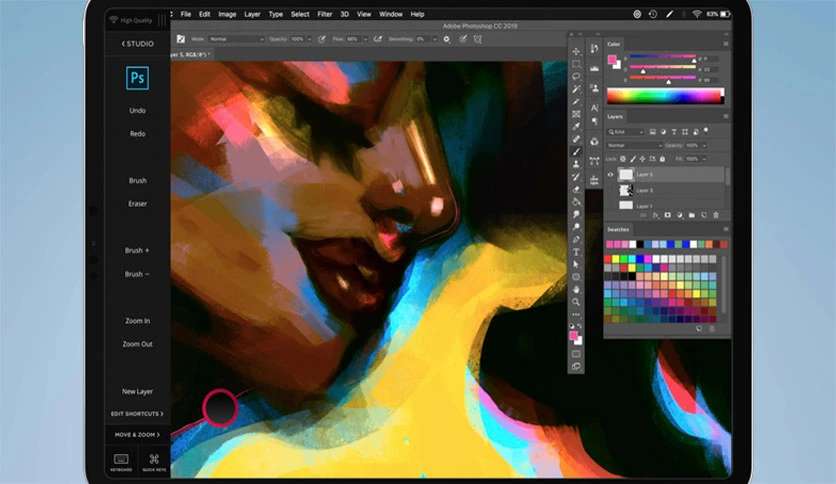This screenshot has width=836, height=484.
Task: Add a layer mask
Action: coord(668,215)
